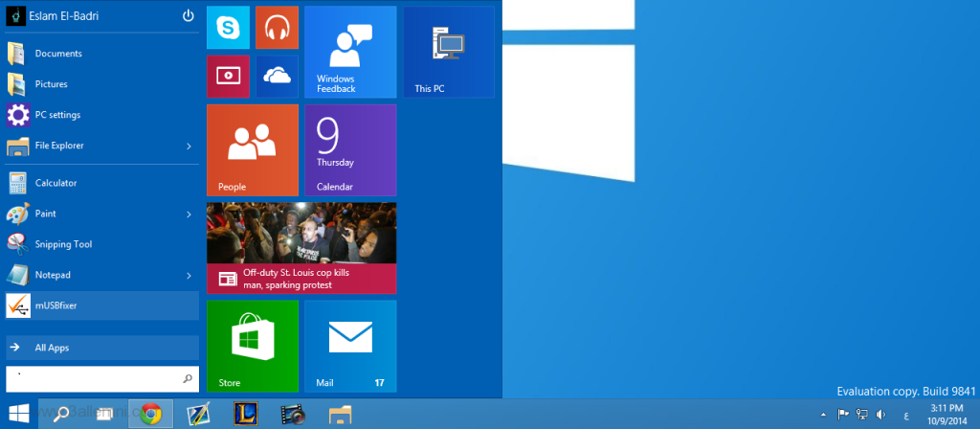The height and width of the screenshot is (429, 980).
Task: Open the OneDrive cloud tile
Action: pyautogui.click(x=277, y=77)
